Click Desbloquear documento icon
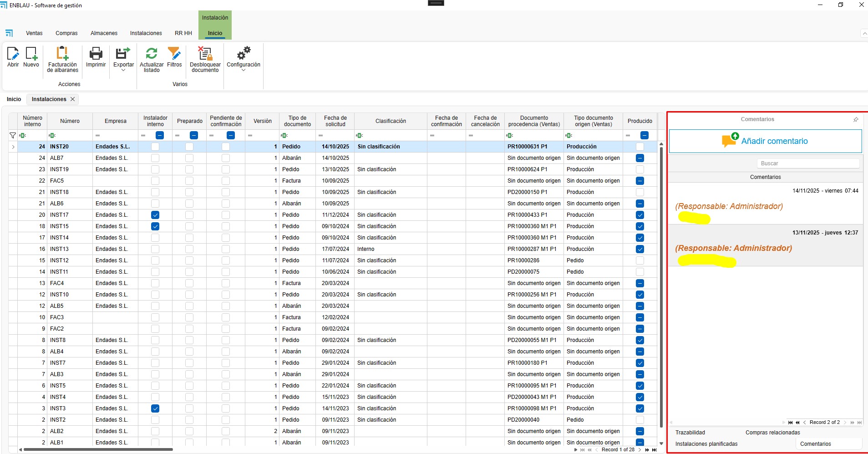The width and height of the screenshot is (868, 454). 205,54
